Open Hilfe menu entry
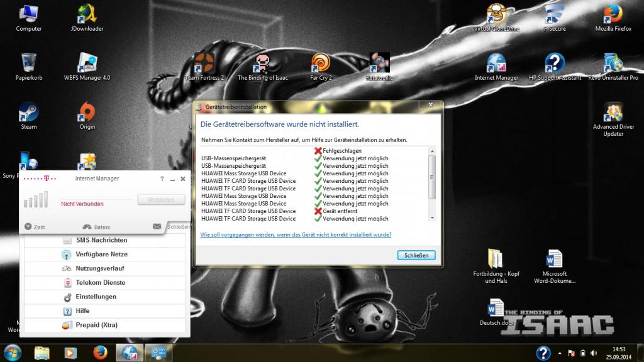This screenshot has height=362, width=644. (105, 310)
